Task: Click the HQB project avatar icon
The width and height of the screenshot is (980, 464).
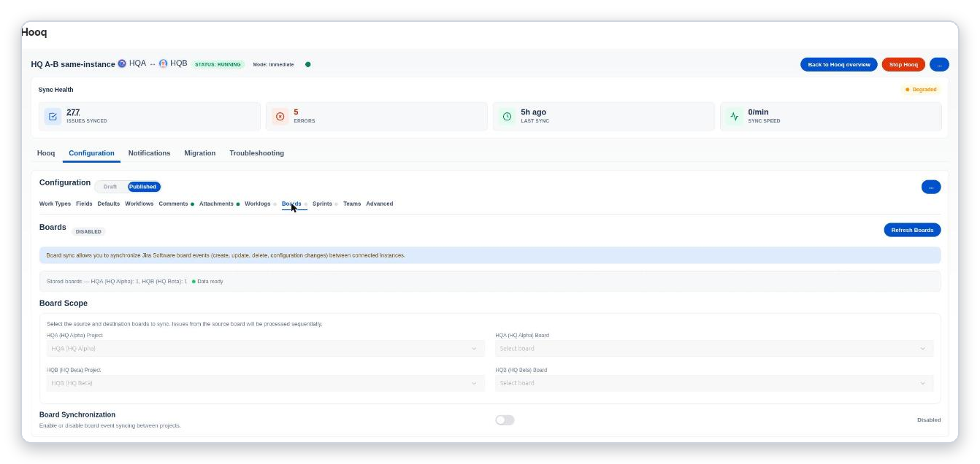Action: 163,64
